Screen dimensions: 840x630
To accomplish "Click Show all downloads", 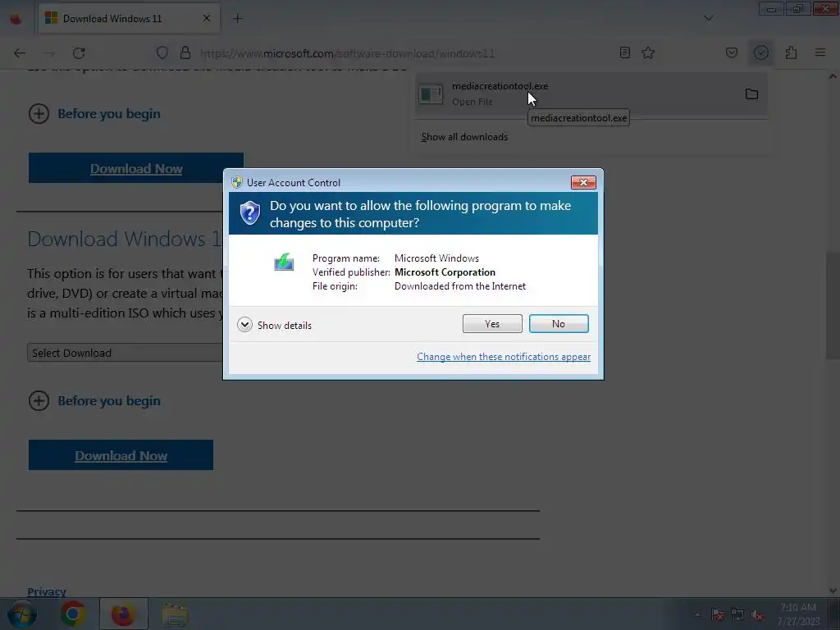I will pos(464,137).
